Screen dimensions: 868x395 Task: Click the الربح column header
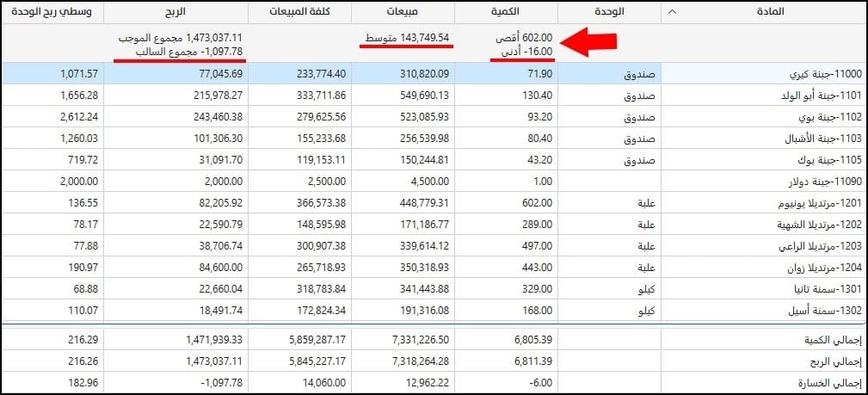pyautogui.click(x=176, y=12)
